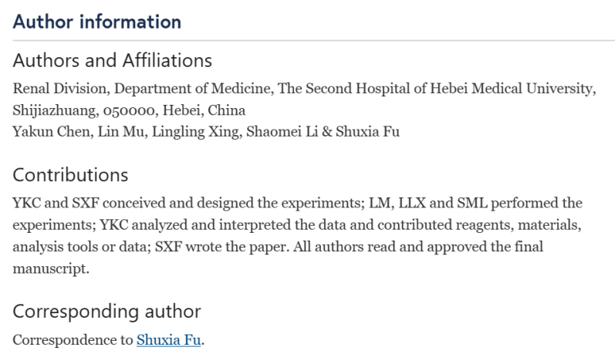Click the 'Hebei Medical University' text
Image resolution: width=615 pixels, height=364 pixels.
tap(513, 89)
